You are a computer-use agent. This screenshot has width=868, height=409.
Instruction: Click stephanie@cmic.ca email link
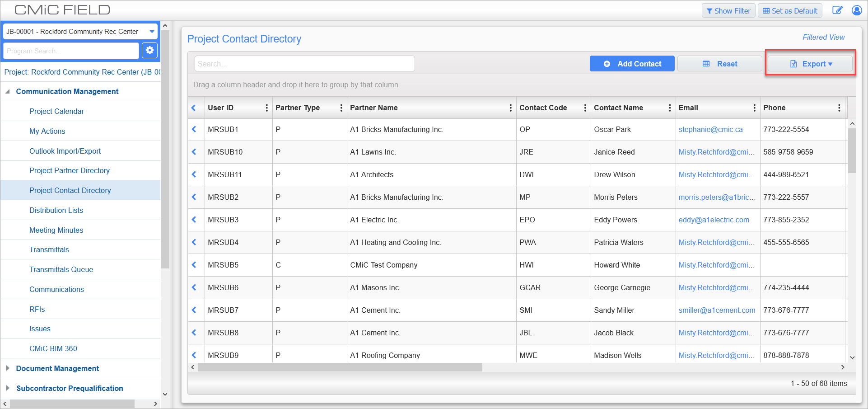(710, 129)
